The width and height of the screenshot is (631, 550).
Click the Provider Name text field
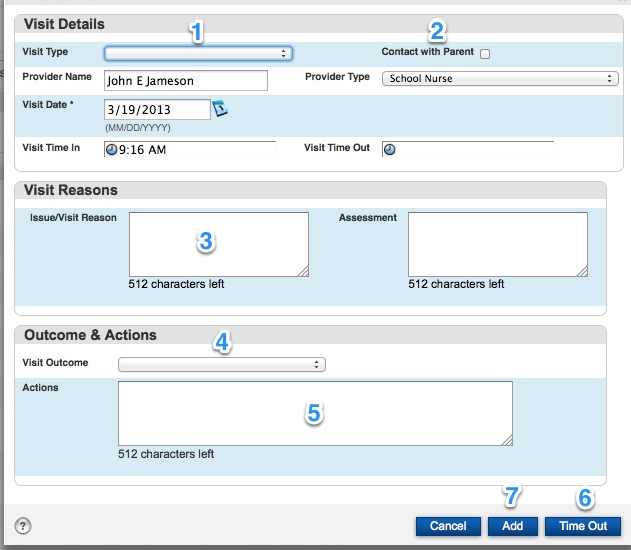(185, 81)
